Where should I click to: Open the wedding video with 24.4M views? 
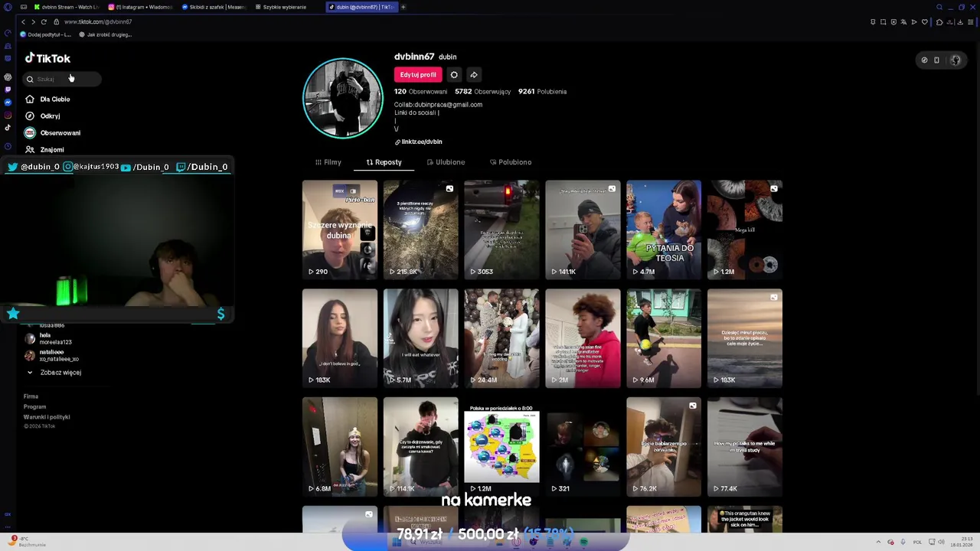coord(502,338)
